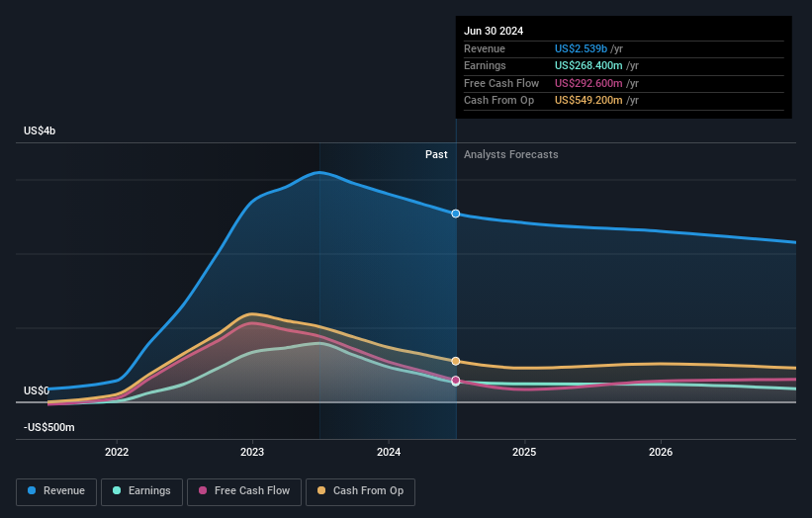This screenshot has height=518, width=812.
Task: Click the Revenue row label in tooltip
Action: click(x=485, y=48)
